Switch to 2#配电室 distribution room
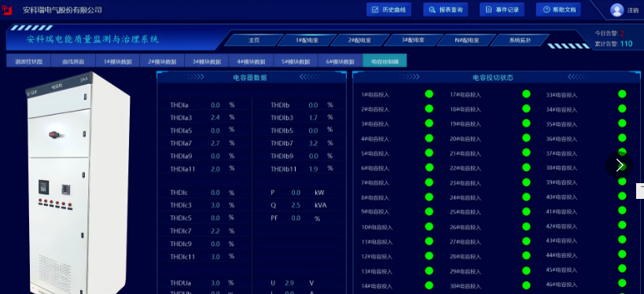 pos(360,40)
